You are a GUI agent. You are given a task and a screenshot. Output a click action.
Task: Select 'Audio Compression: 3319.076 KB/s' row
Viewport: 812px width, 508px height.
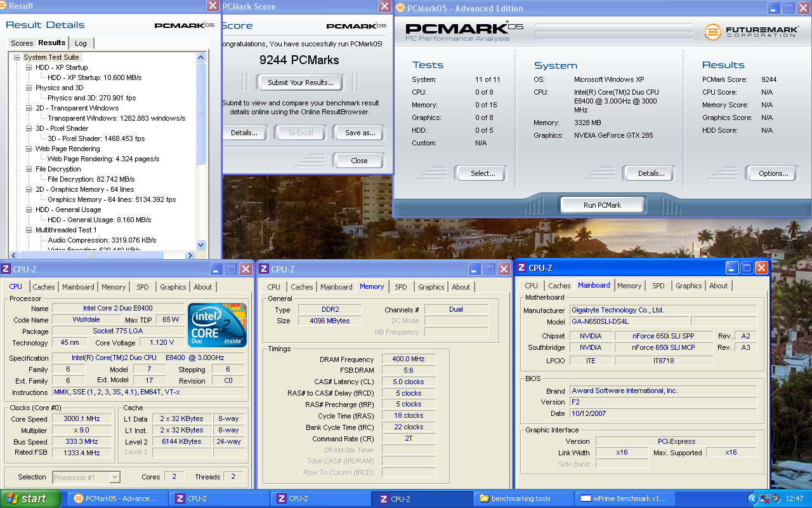pos(102,240)
